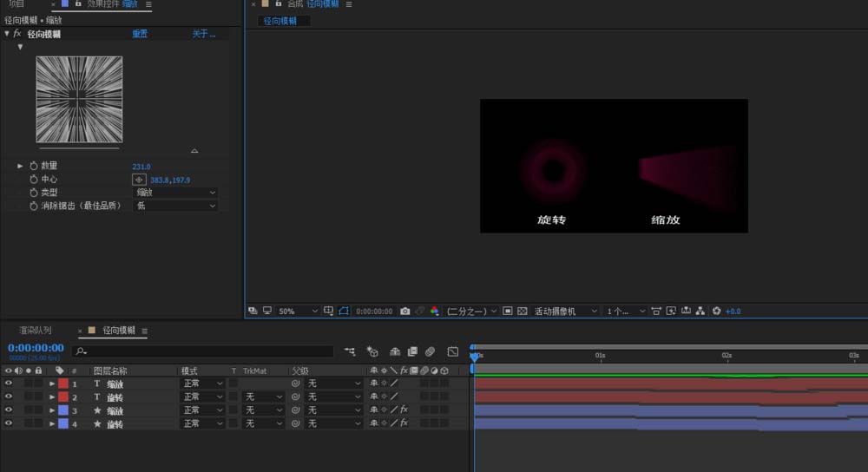868x472 pixels.
Task: Toggle the region of interest icon
Action: coord(507,311)
